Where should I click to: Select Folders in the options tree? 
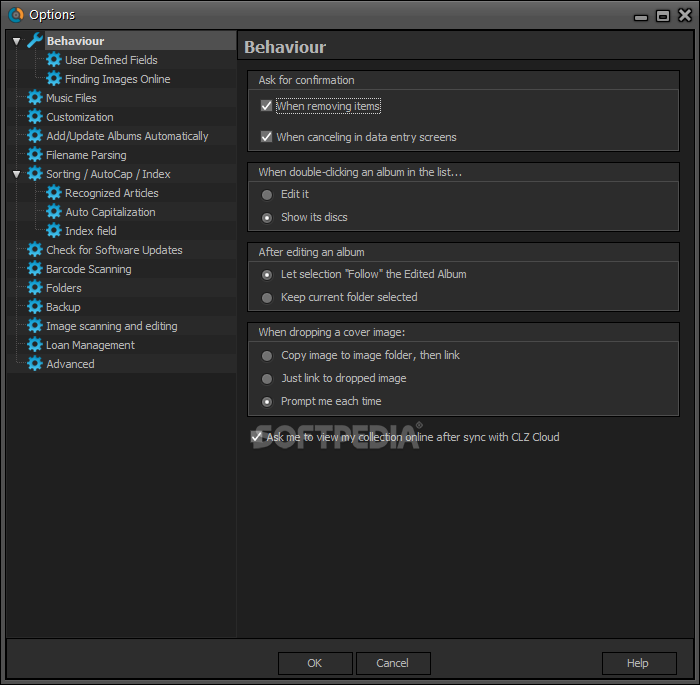[x=63, y=288]
